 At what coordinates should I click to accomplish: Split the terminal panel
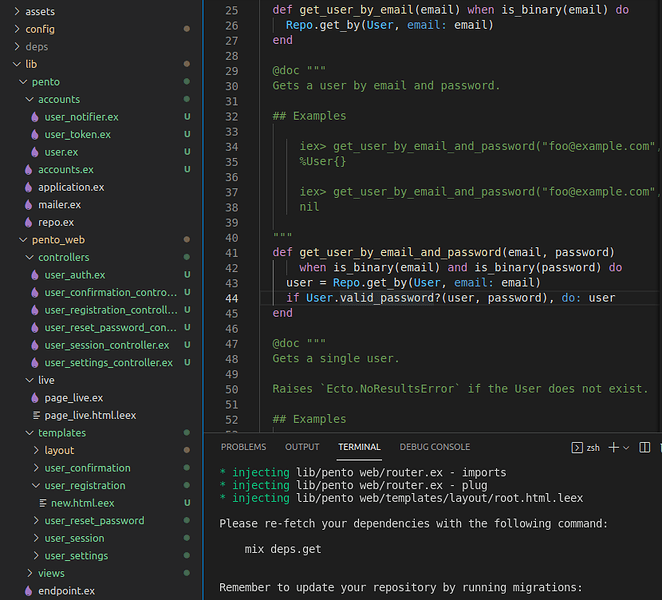click(645, 448)
